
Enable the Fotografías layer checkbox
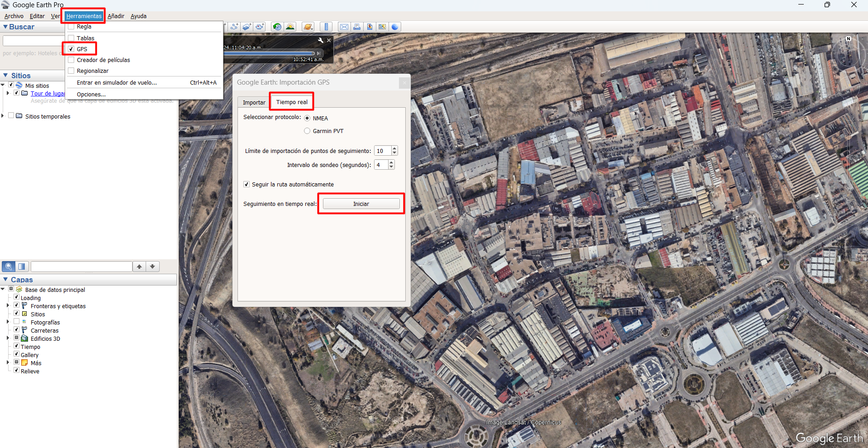click(17, 322)
